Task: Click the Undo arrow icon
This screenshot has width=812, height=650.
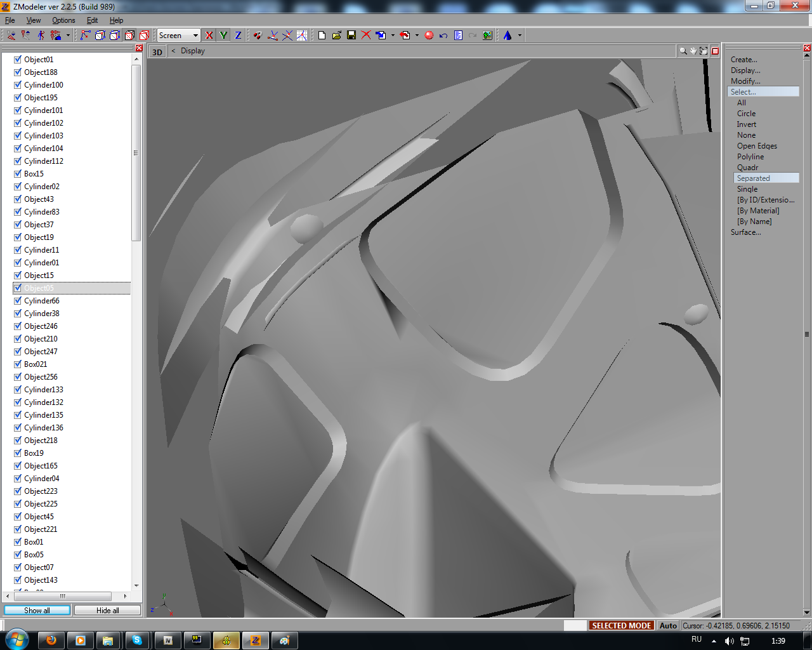Action: pos(443,36)
